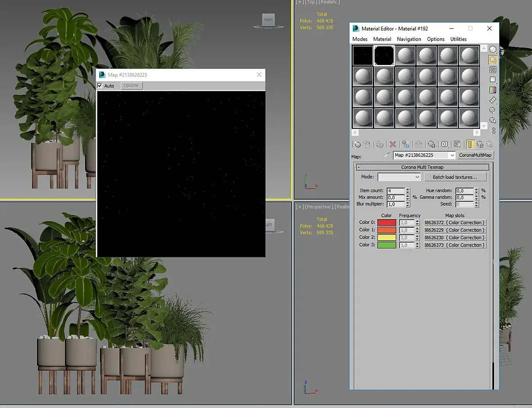Select the active second black sample slot
The width and height of the screenshot is (532, 408).
click(x=384, y=55)
